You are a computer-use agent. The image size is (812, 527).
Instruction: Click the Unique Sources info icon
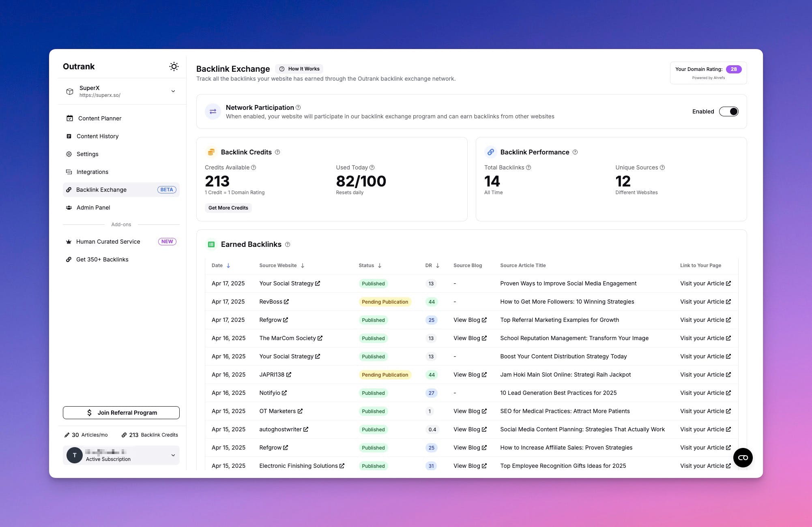[x=662, y=167]
